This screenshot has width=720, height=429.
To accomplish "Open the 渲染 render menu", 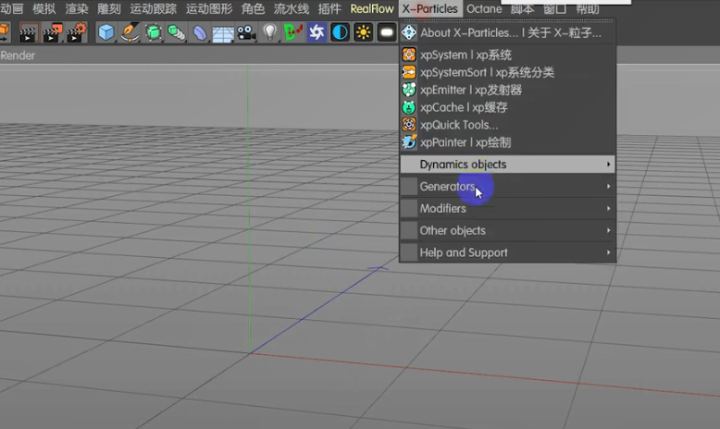I will pyautogui.click(x=77, y=9).
